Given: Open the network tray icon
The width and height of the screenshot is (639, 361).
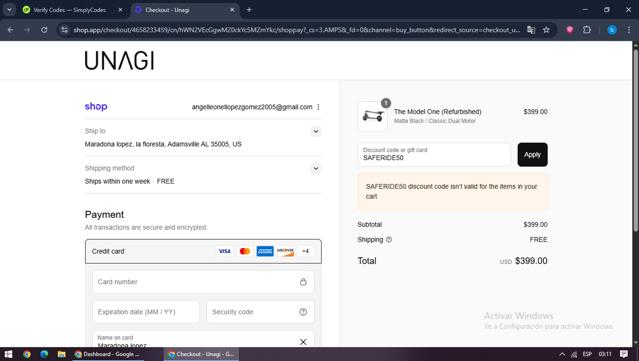Looking at the screenshot, I should click(x=574, y=354).
